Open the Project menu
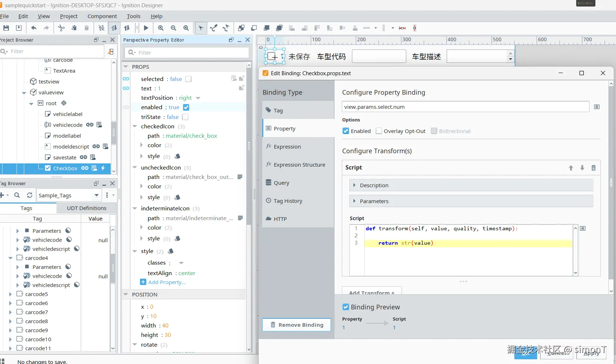The width and height of the screenshot is (616, 364). [x=69, y=16]
